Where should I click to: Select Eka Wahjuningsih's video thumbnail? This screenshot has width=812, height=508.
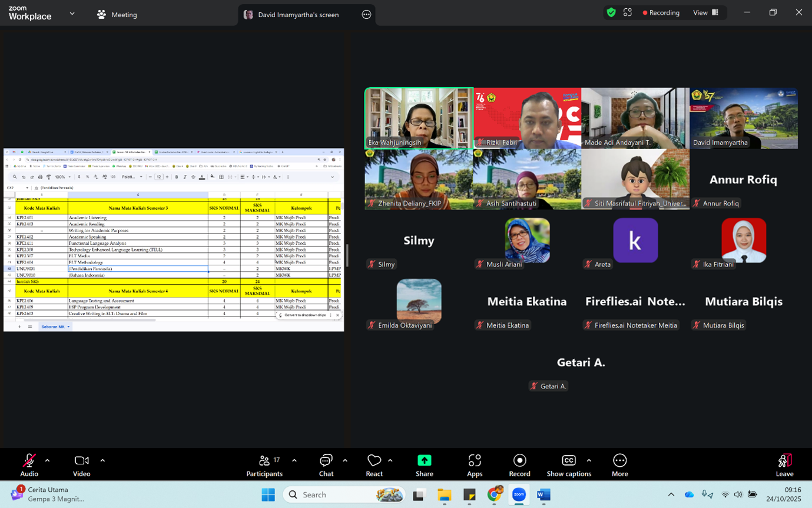click(419, 118)
